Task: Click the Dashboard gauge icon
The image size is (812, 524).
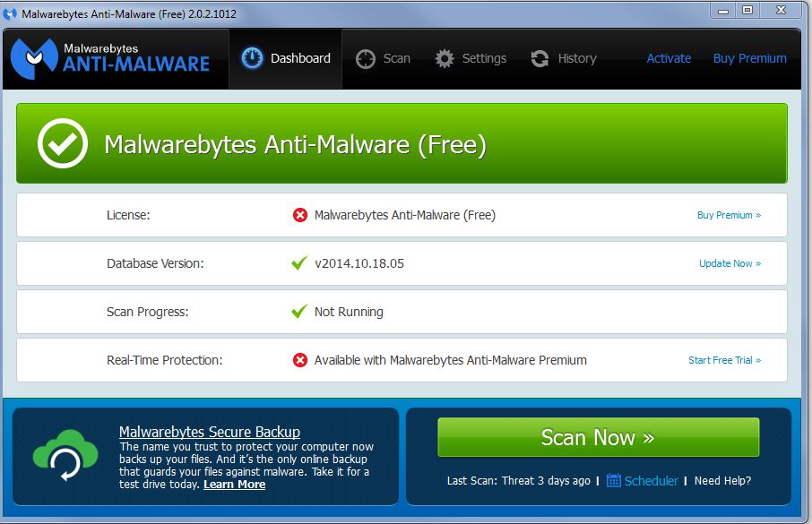Action: click(252, 58)
